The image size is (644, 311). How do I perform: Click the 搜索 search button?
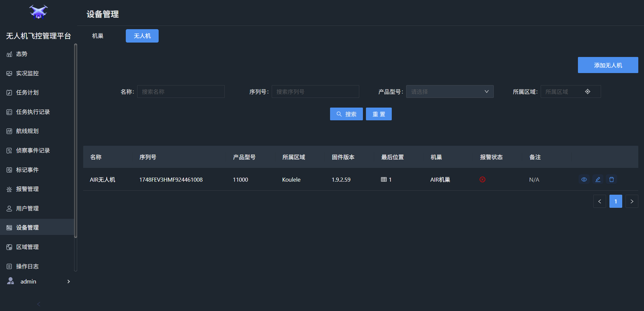pyautogui.click(x=346, y=114)
